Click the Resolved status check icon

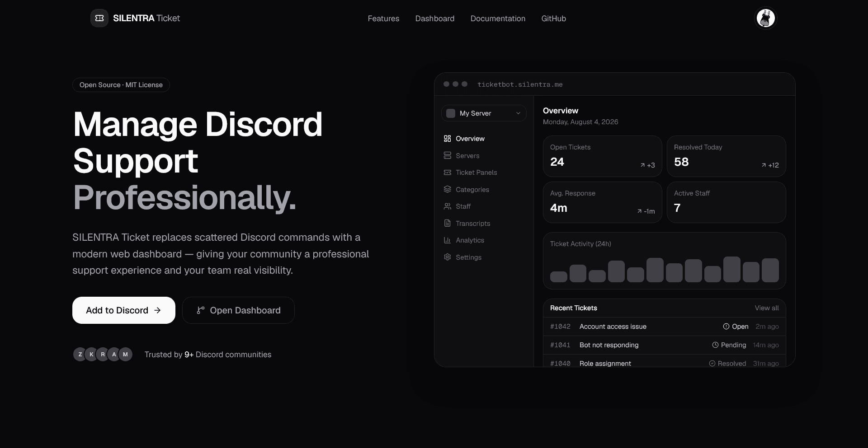coord(712,364)
